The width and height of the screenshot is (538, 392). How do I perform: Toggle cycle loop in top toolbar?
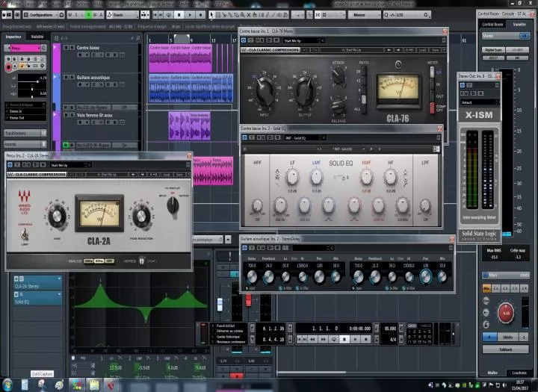coord(168,15)
